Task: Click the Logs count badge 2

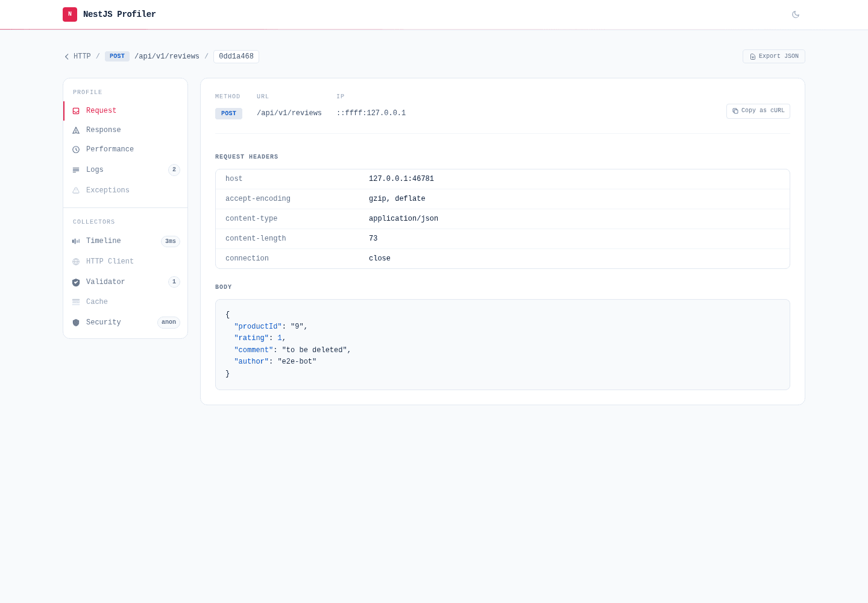Action: [174, 170]
